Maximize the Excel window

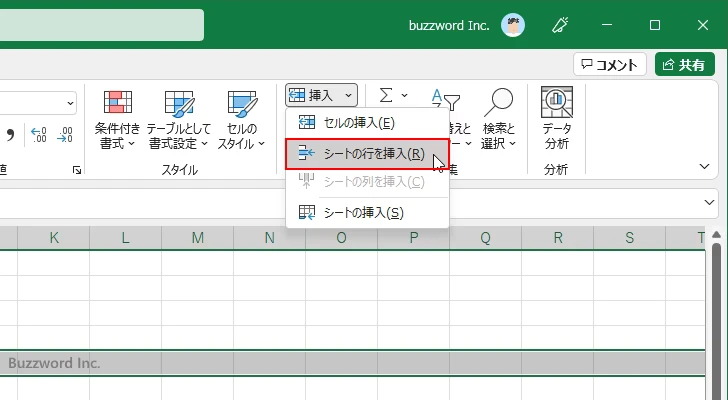[x=655, y=25]
